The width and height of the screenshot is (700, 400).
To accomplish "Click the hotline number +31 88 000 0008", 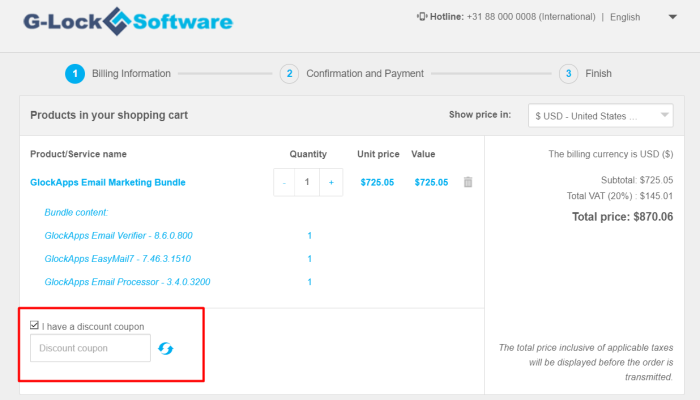I will pos(501,17).
